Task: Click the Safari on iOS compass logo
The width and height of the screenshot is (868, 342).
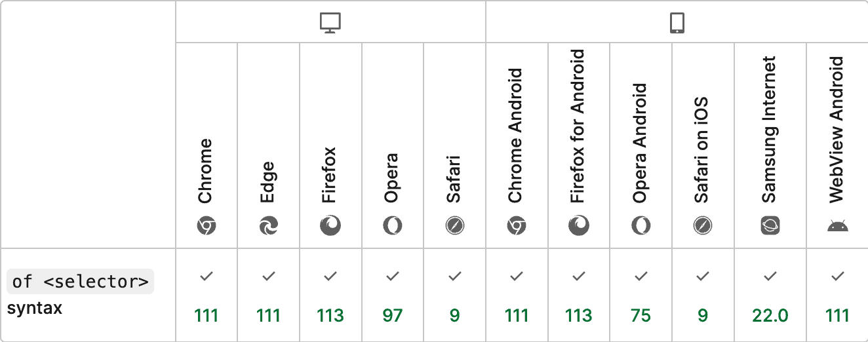Action: click(x=703, y=227)
